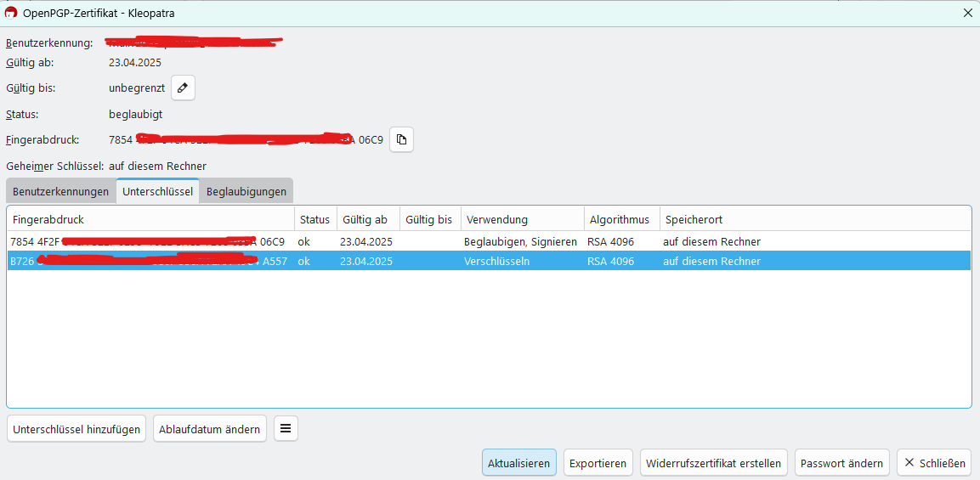Click the 'Verschlüsseln' usage cell

tap(497, 262)
